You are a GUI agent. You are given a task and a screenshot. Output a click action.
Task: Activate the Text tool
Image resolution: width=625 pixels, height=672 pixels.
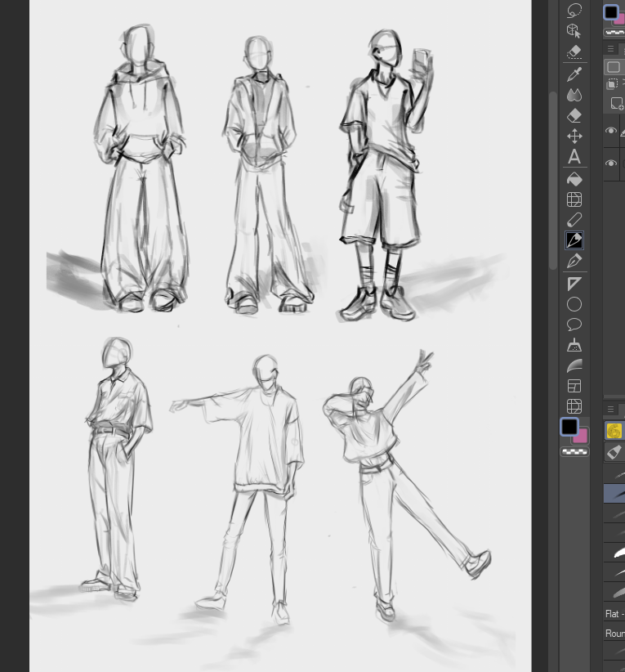574,157
